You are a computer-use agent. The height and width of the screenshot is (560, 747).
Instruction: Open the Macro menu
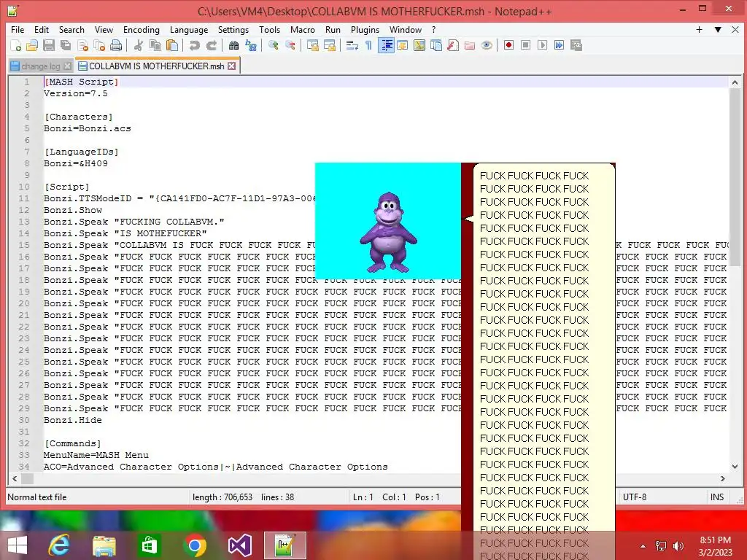click(303, 29)
